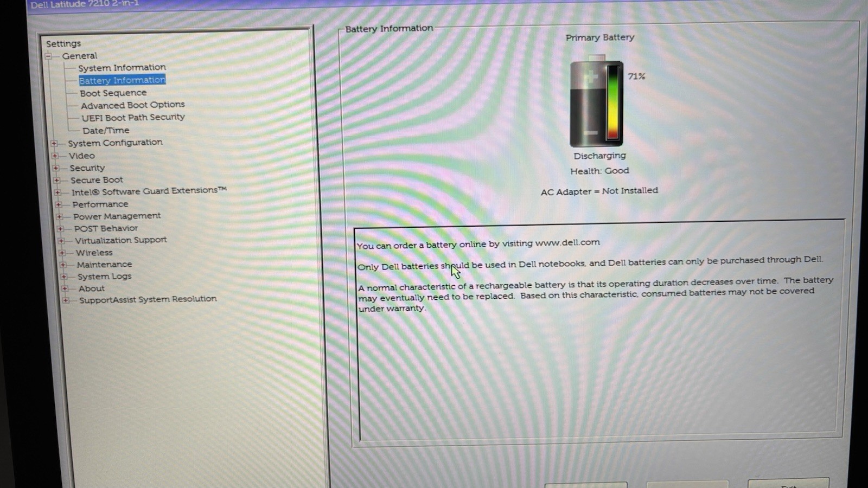Open the Date/Time settings
868x488 pixels.
[106, 130]
